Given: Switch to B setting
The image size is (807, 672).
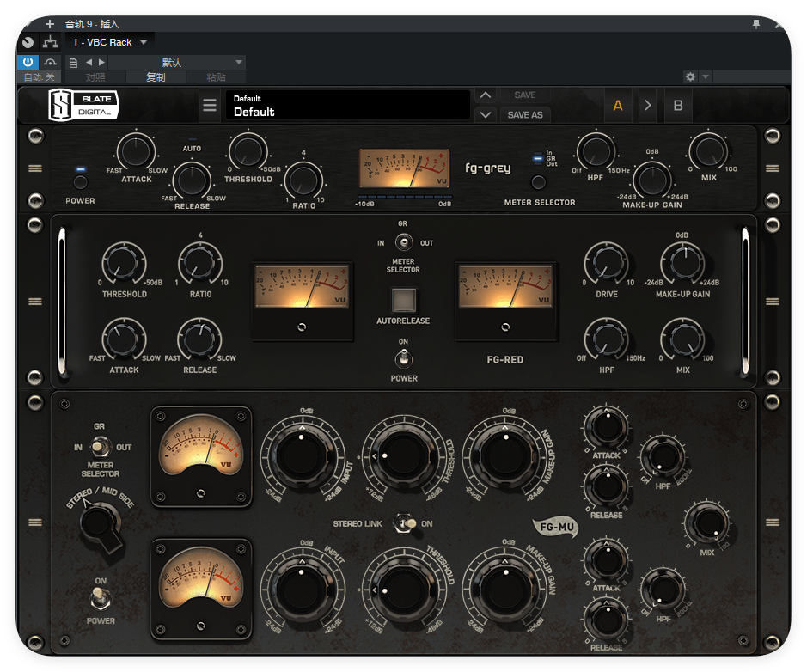Looking at the screenshot, I should pyautogui.click(x=678, y=106).
